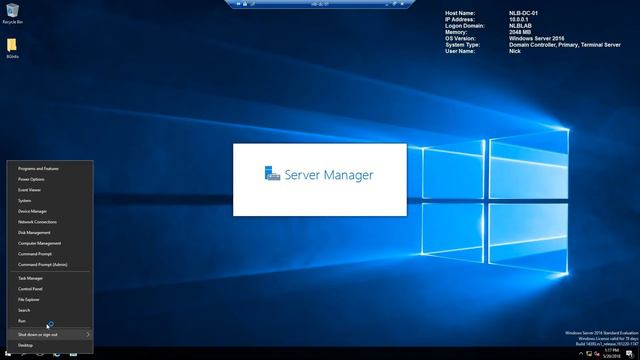Screen dimensions: 640x360
Task: Close the remote session from the connection bar
Action: 402,4
